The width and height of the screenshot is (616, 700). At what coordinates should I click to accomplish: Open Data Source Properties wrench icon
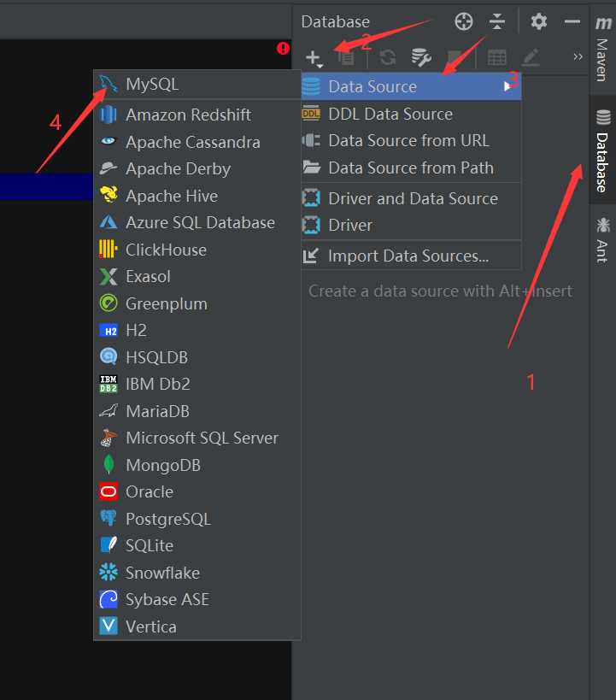click(420, 57)
